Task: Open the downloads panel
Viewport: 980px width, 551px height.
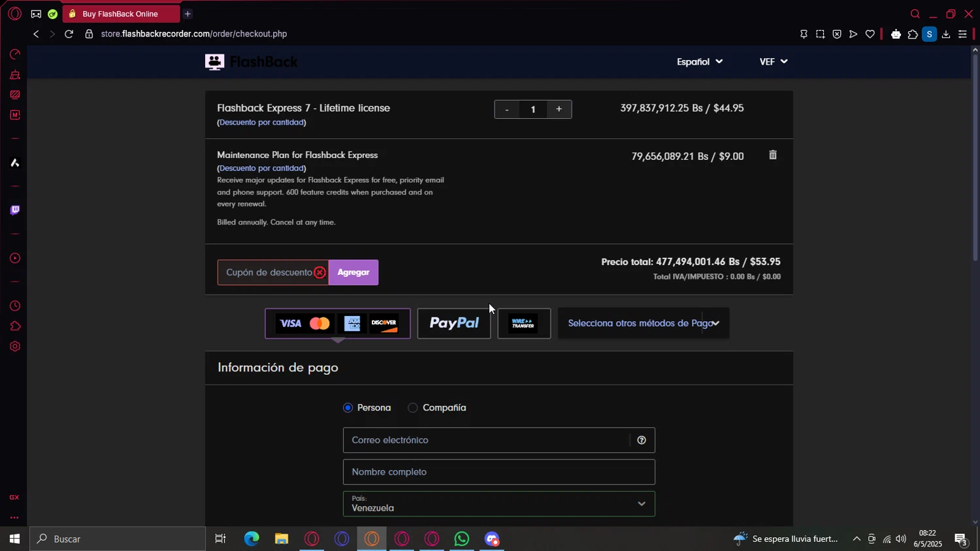Action: pyautogui.click(x=946, y=34)
